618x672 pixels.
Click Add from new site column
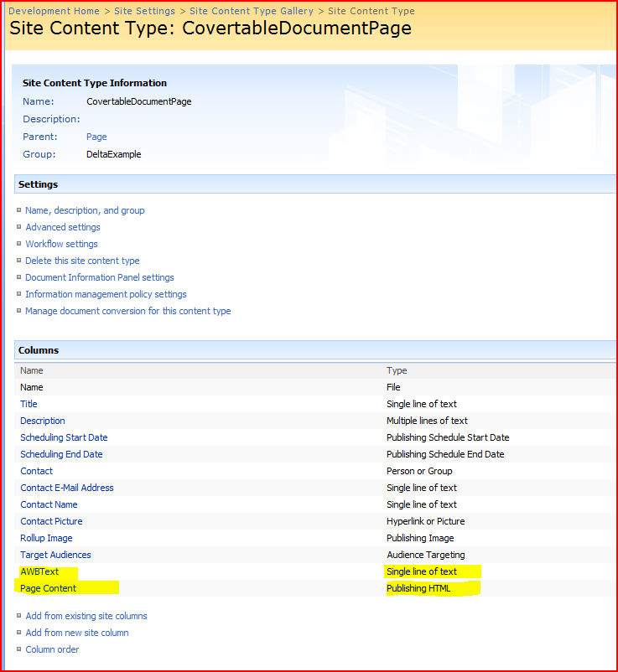77,633
